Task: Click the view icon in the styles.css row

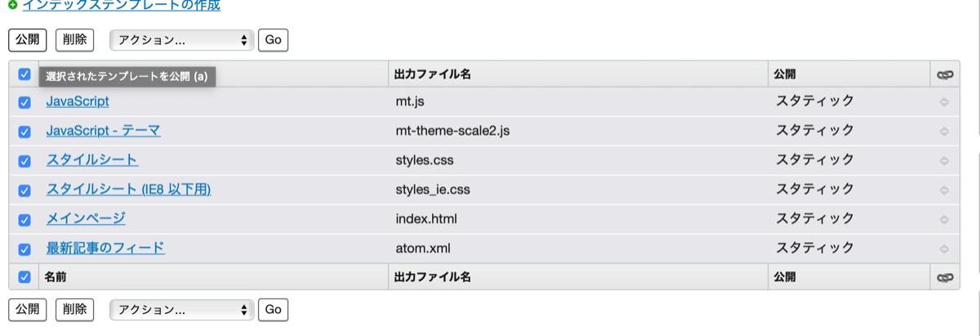Action: click(x=945, y=161)
